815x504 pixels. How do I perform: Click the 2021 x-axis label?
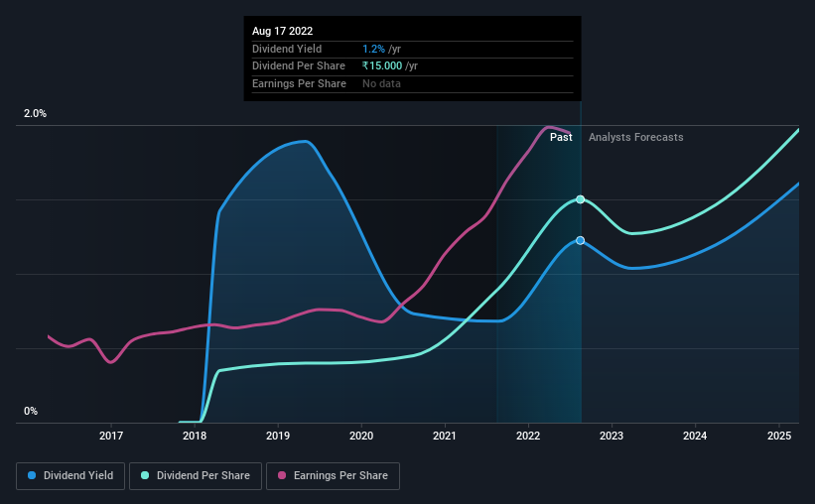[x=445, y=436]
